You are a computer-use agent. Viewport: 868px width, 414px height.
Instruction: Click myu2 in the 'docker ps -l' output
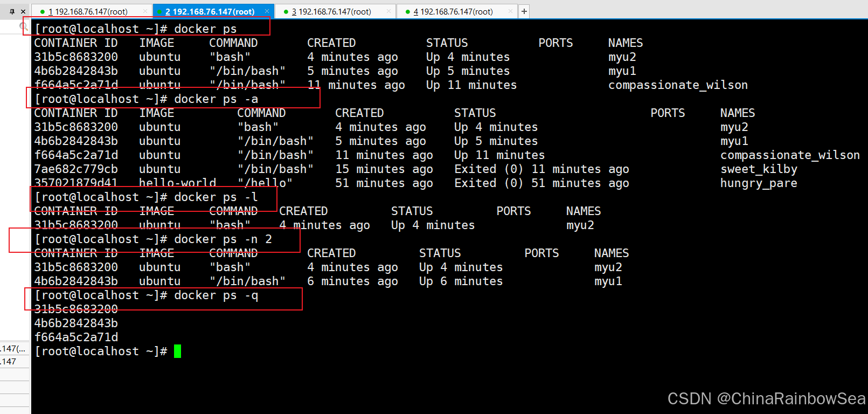580,225
